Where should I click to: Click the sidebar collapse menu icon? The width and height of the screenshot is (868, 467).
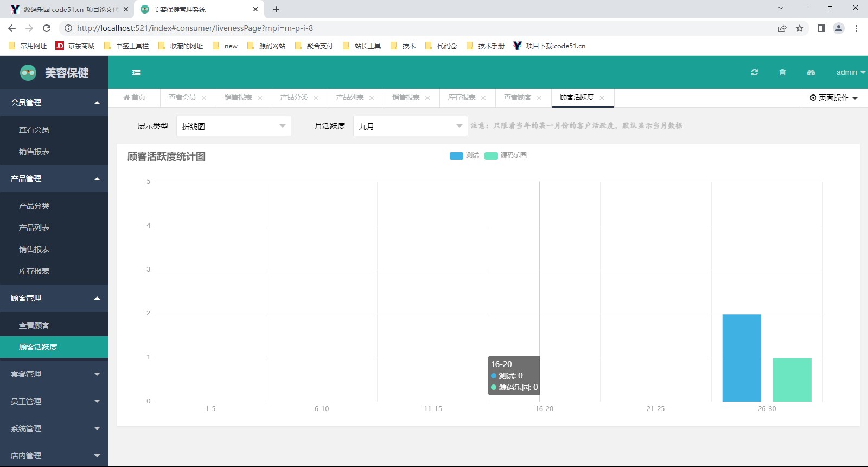click(136, 72)
